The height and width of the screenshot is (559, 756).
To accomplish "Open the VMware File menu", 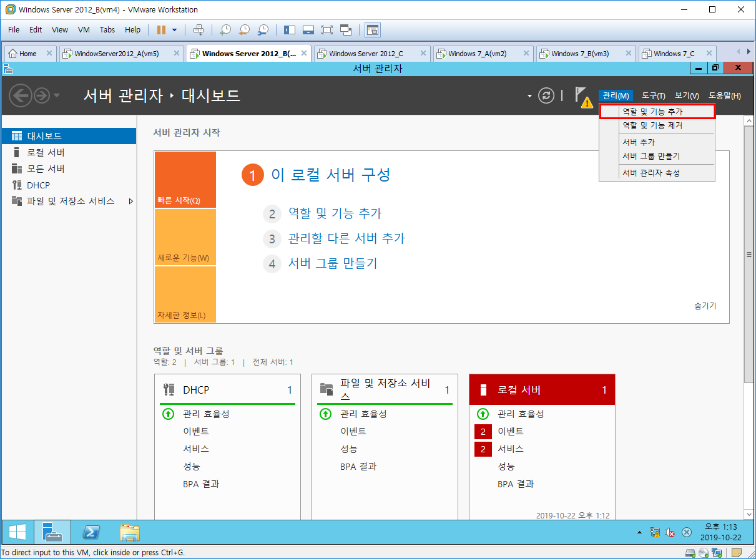I will pos(14,29).
